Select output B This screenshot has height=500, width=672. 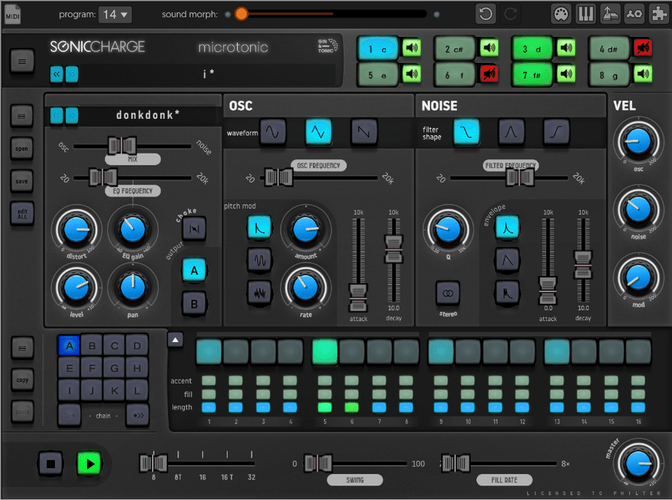pyautogui.click(x=194, y=304)
